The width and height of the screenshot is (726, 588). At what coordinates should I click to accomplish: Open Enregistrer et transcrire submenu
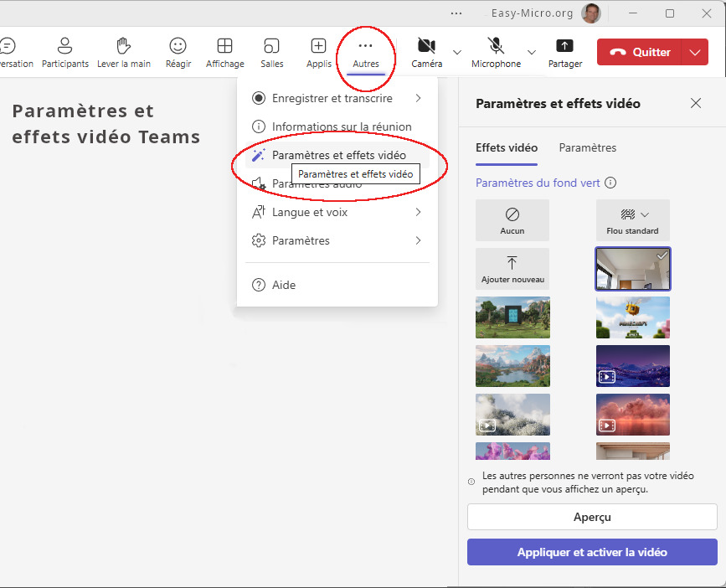[x=337, y=98]
